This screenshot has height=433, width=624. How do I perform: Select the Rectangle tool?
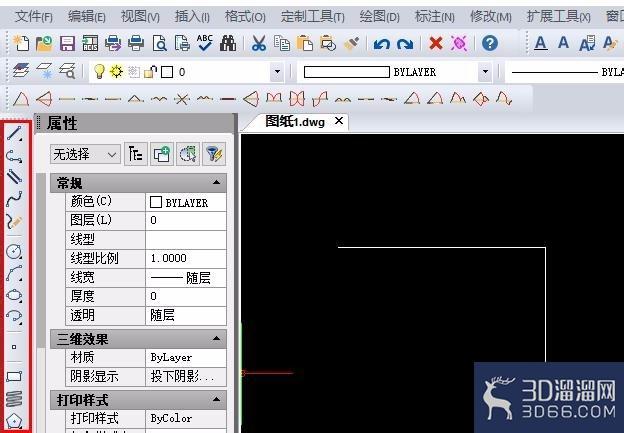point(14,376)
